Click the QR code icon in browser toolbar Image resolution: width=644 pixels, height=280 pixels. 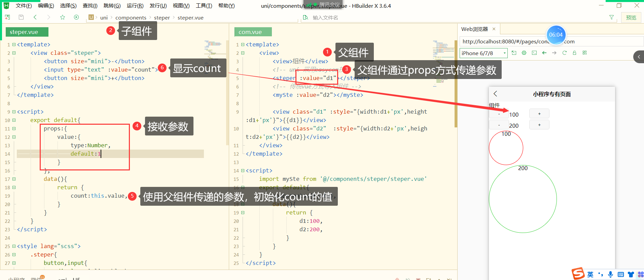pos(585,53)
